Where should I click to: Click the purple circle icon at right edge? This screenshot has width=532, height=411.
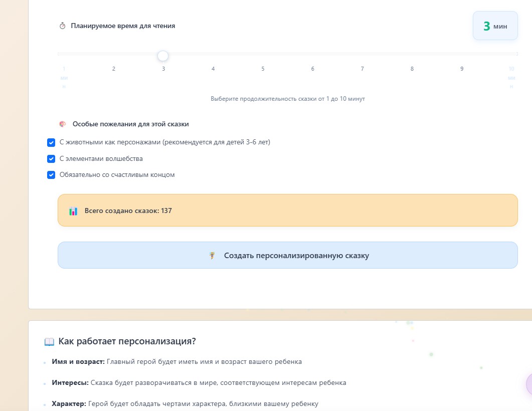coord(529,384)
